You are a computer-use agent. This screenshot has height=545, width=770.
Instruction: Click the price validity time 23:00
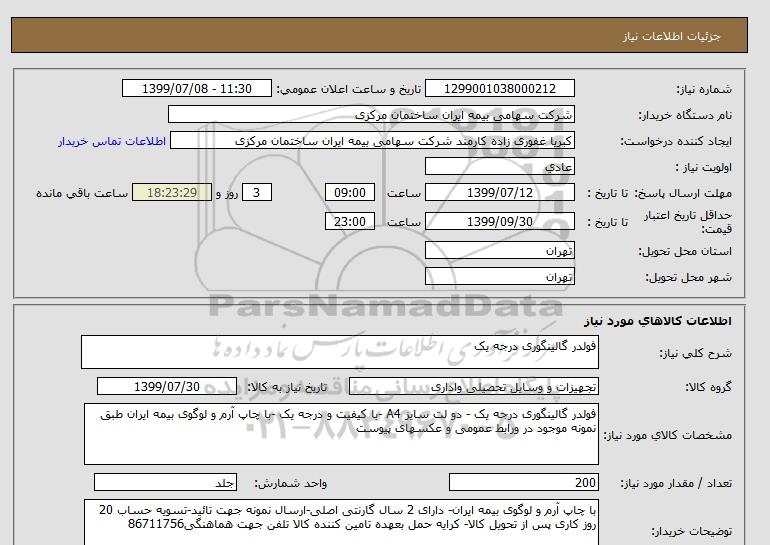coord(350,221)
